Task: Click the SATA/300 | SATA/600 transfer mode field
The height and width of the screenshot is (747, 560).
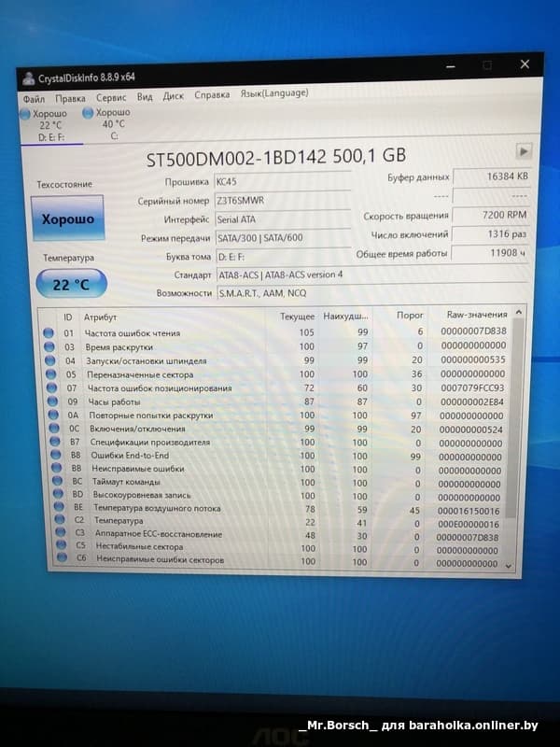Action: tap(284, 238)
